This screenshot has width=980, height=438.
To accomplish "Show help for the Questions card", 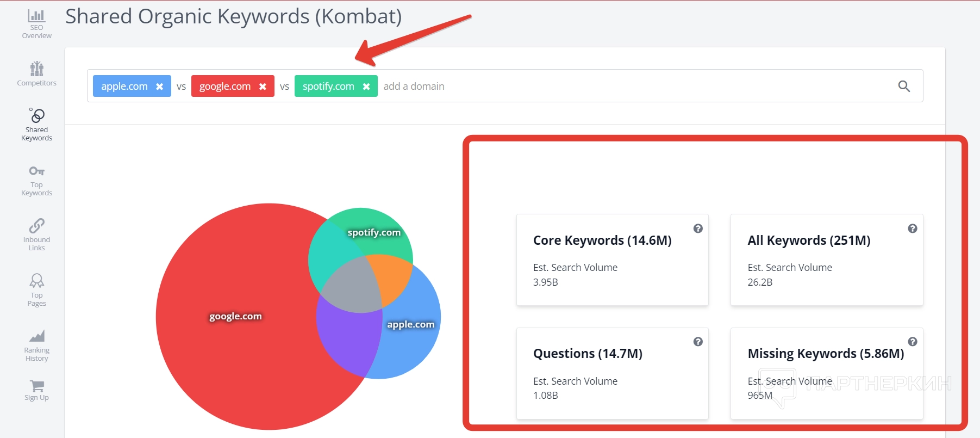I will [698, 342].
